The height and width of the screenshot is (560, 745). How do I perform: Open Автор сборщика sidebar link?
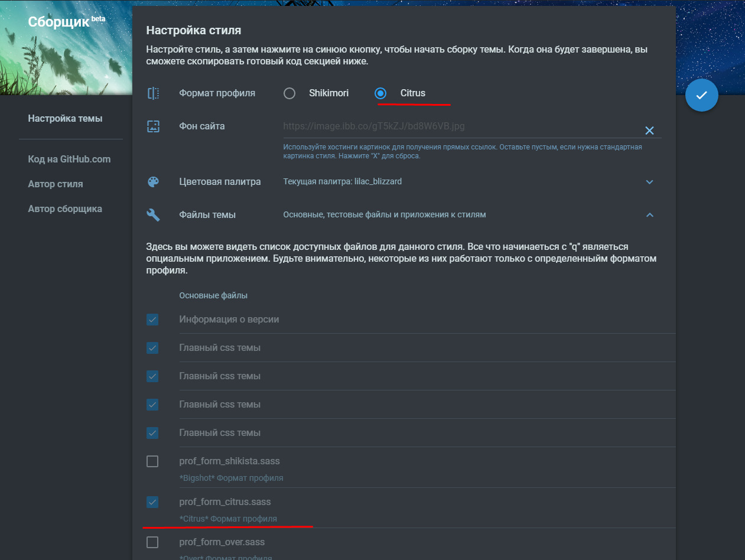[x=65, y=209]
